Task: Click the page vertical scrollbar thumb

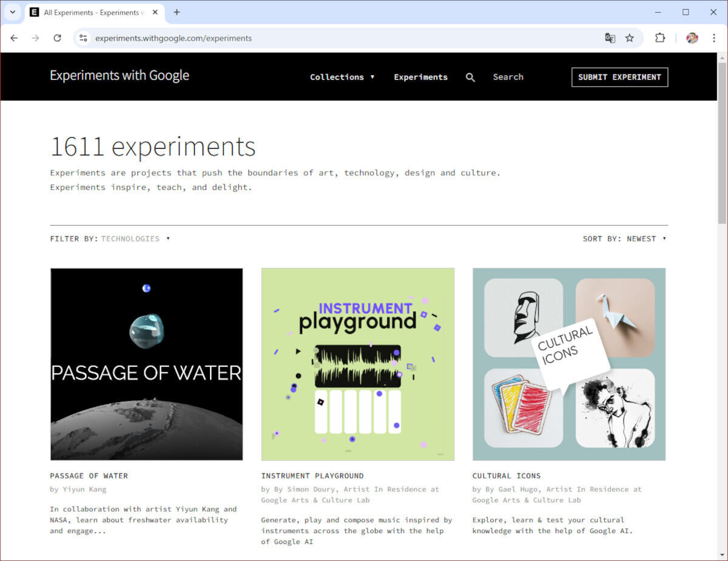Action: pos(722,143)
